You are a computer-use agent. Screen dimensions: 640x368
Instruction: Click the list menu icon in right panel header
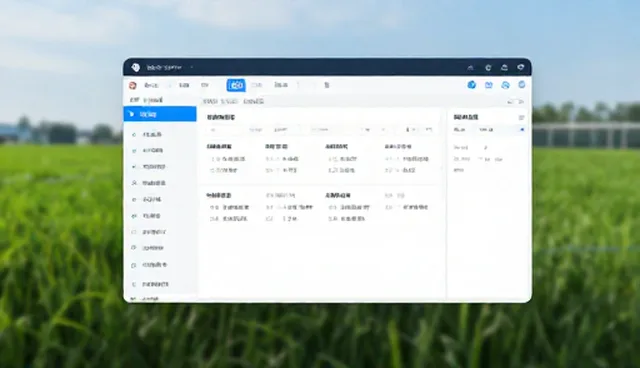tap(522, 117)
